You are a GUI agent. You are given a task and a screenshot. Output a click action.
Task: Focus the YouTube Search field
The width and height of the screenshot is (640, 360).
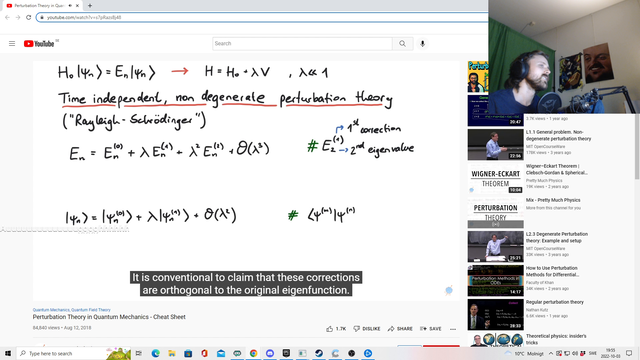[302, 44]
